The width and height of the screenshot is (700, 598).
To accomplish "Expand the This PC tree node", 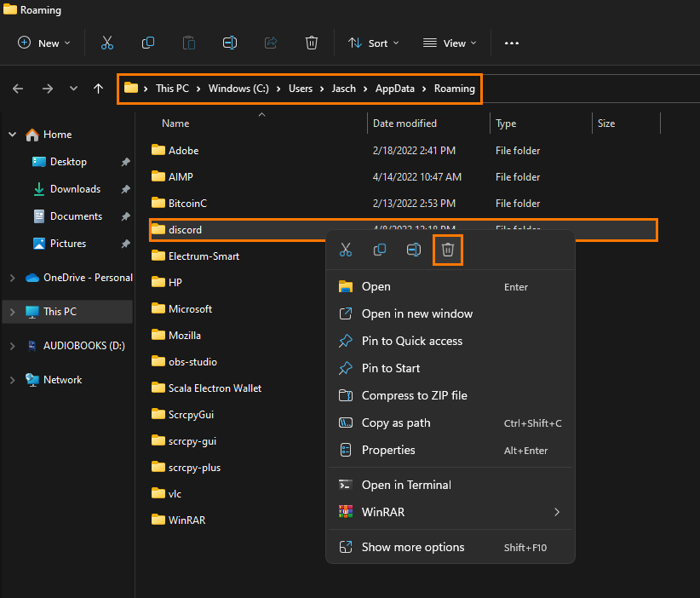I will tap(13, 312).
